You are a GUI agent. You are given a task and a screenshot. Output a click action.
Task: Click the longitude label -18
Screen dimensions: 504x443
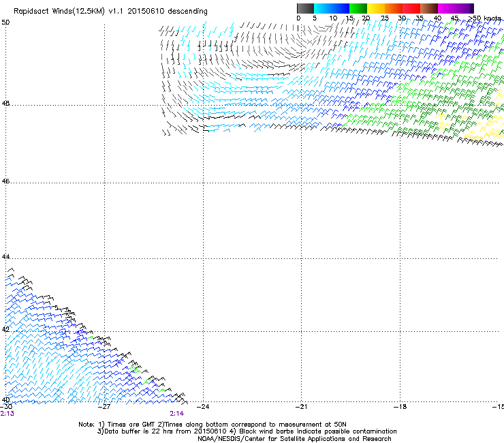click(x=400, y=407)
